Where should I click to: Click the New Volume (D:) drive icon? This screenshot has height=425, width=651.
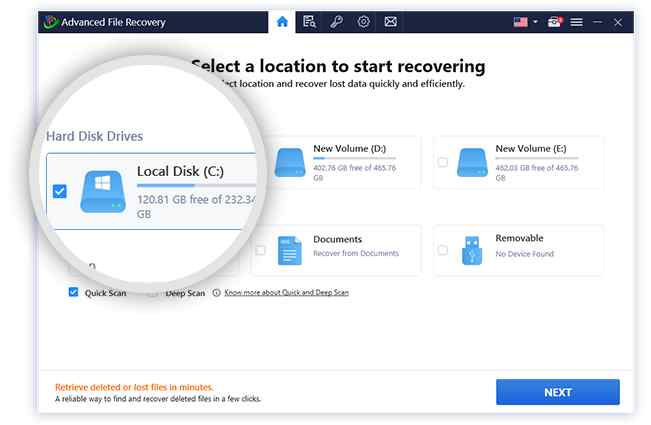[x=288, y=162]
